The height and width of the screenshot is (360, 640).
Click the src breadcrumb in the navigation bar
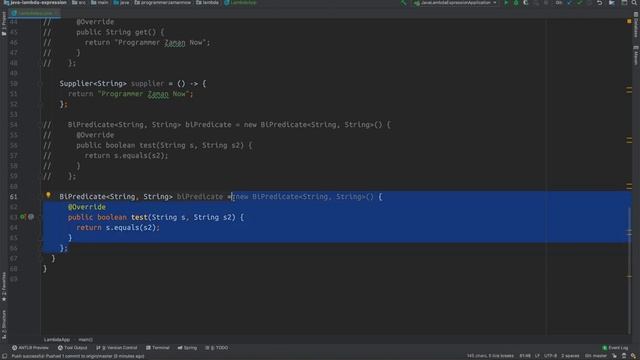click(x=79, y=2)
